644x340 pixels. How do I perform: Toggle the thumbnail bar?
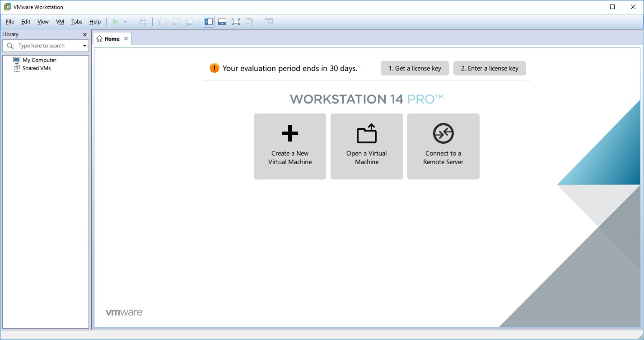[x=222, y=21]
